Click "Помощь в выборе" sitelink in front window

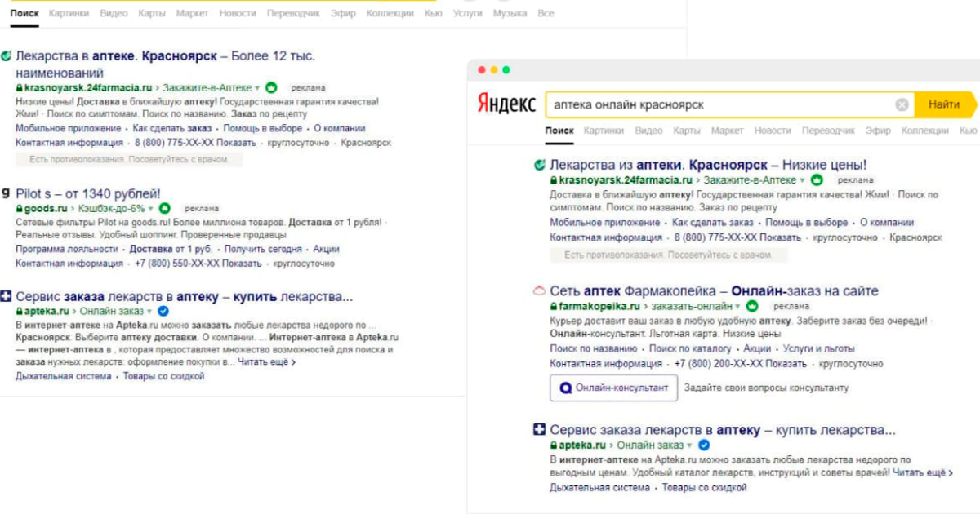[x=807, y=222]
